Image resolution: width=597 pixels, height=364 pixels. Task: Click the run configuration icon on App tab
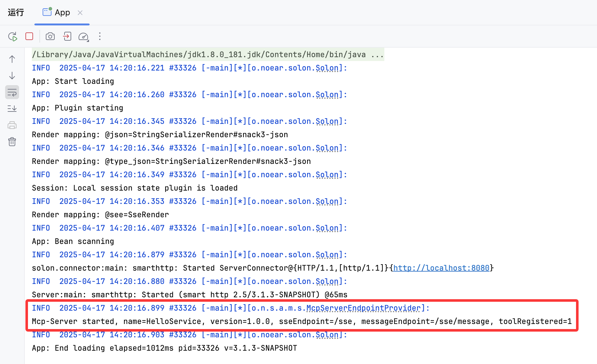pos(46,12)
